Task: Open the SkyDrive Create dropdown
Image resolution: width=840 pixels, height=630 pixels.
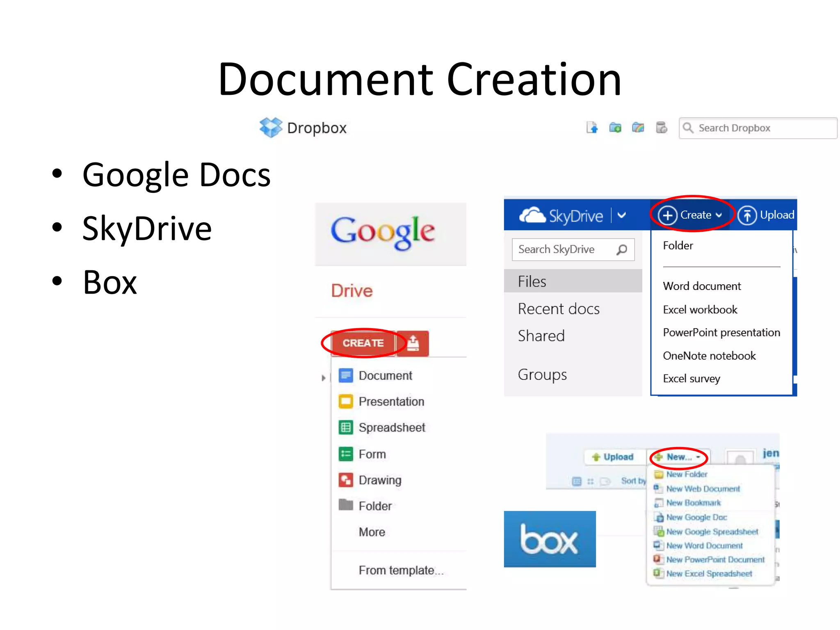Action: (x=691, y=215)
